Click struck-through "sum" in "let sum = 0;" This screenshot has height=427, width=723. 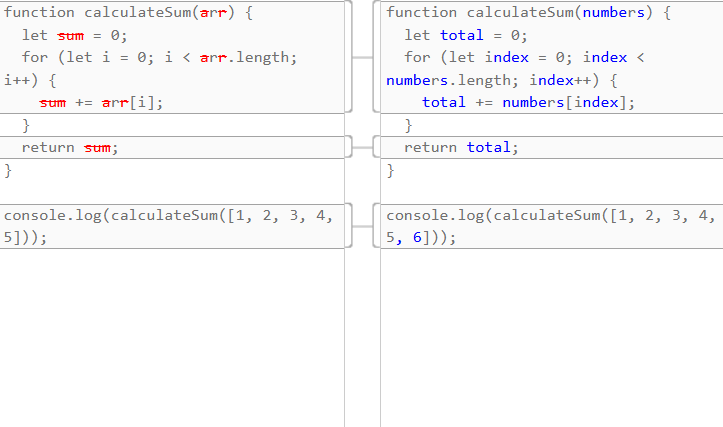(71, 35)
